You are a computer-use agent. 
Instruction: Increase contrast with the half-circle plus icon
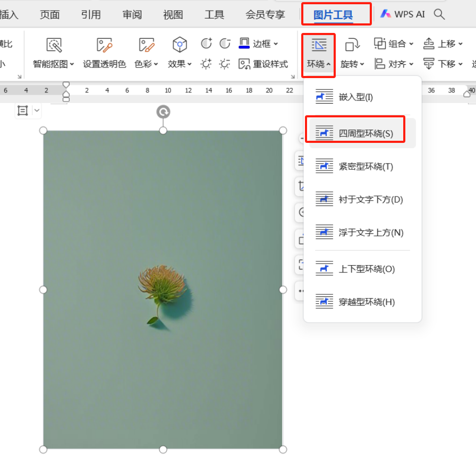coord(206,44)
